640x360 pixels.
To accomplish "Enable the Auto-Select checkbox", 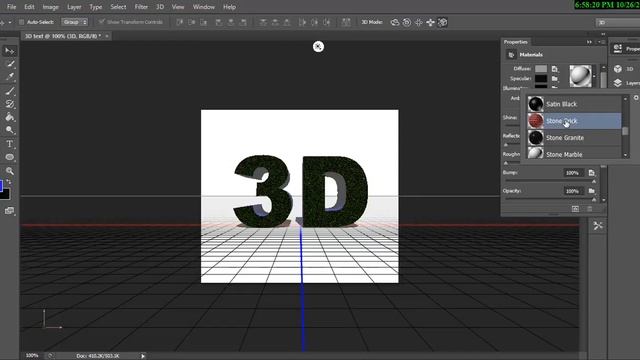I will pos(22,22).
